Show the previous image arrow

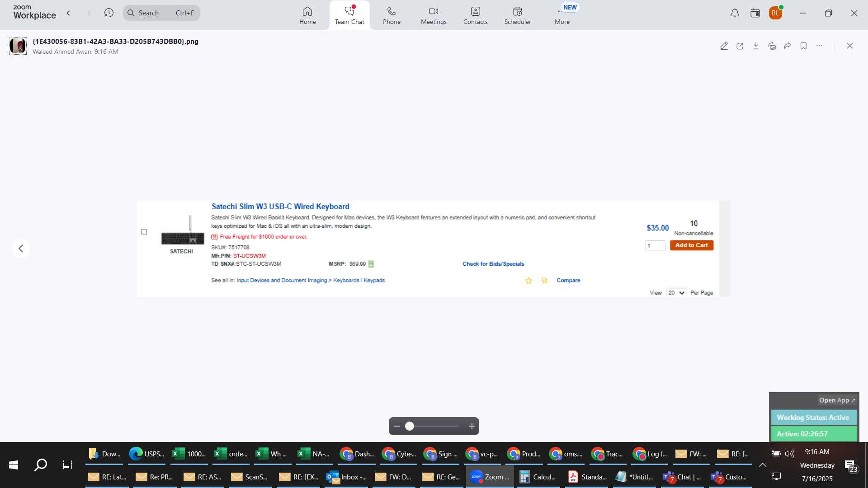[21, 249]
